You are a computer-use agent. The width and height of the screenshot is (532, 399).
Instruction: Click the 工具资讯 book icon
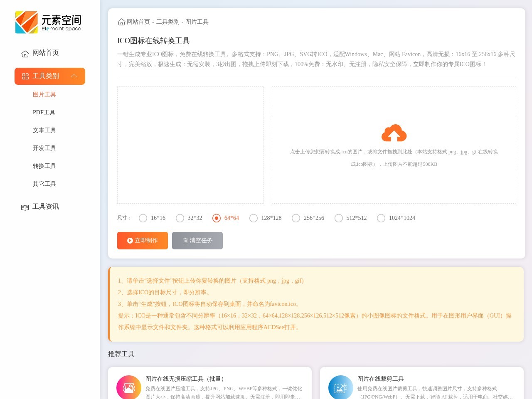[x=25, y=207]
